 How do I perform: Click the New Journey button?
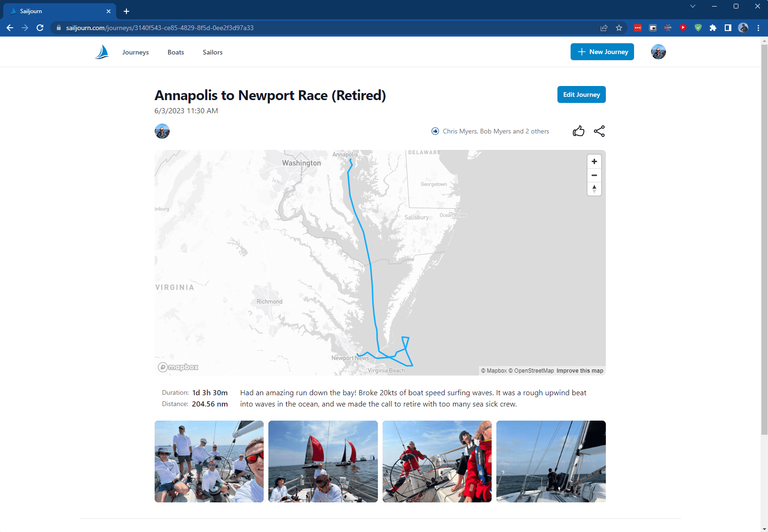point(602,52)
